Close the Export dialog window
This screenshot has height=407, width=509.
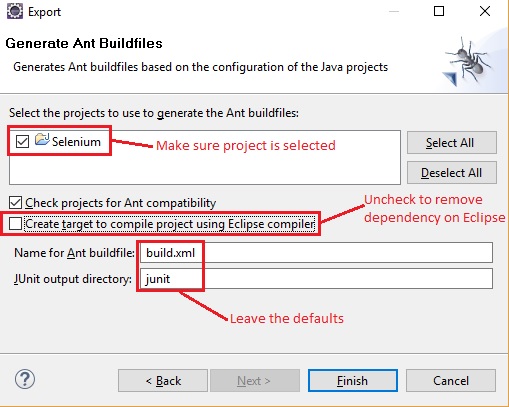[485, 11]
